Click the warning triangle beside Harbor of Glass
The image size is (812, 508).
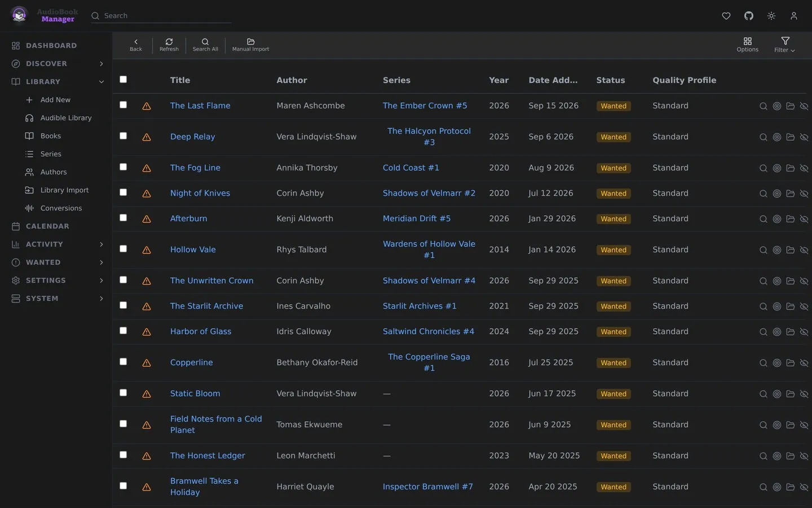(147, 332)
